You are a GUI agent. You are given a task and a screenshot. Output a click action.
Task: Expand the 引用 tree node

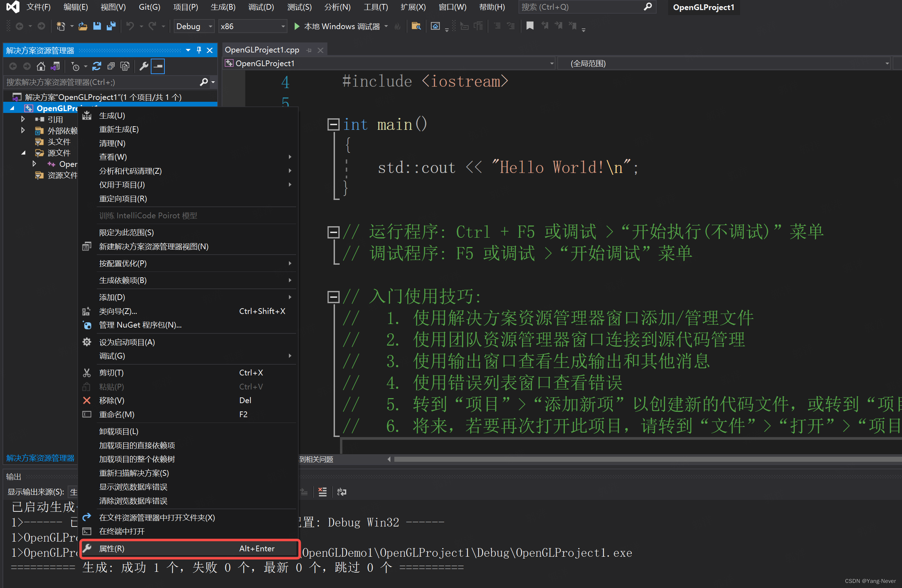click(x=23, y=119)
